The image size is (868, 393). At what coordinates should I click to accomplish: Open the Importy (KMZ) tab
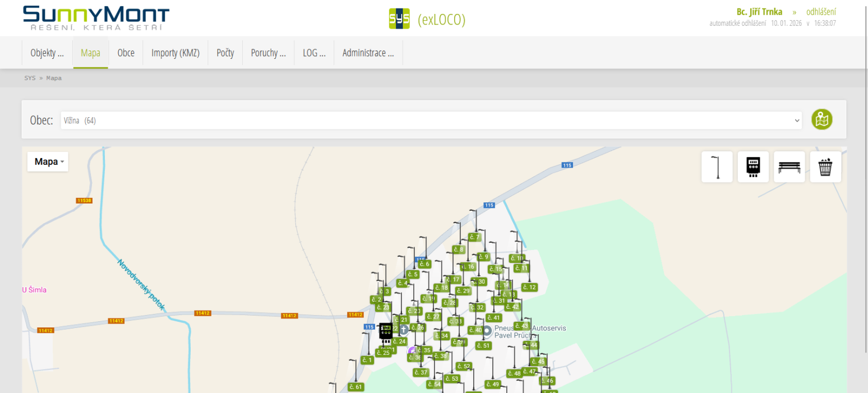176,53
